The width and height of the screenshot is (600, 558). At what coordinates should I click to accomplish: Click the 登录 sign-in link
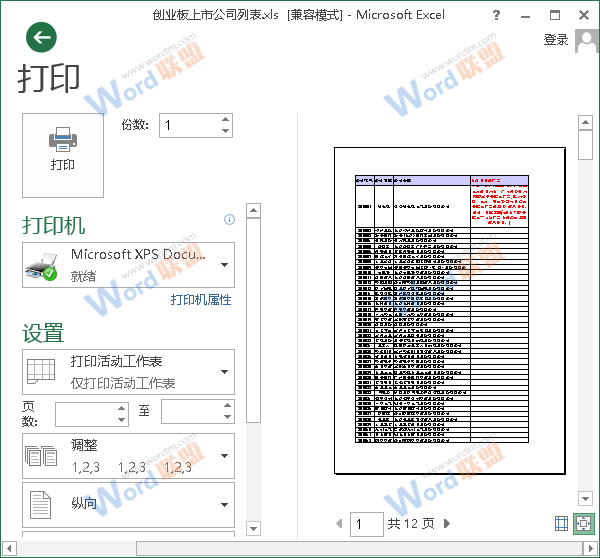coord(556,40)
